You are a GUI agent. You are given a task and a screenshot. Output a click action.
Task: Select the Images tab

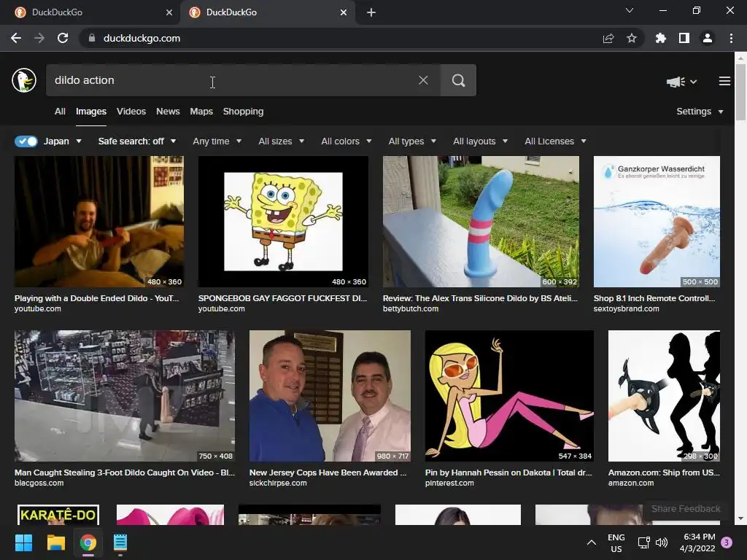point(91,112)
